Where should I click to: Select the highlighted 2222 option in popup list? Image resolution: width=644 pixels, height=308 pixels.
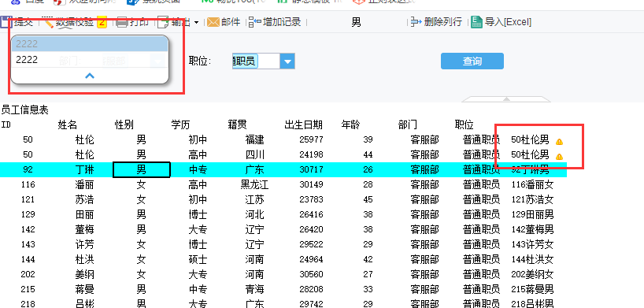[90, 44]
